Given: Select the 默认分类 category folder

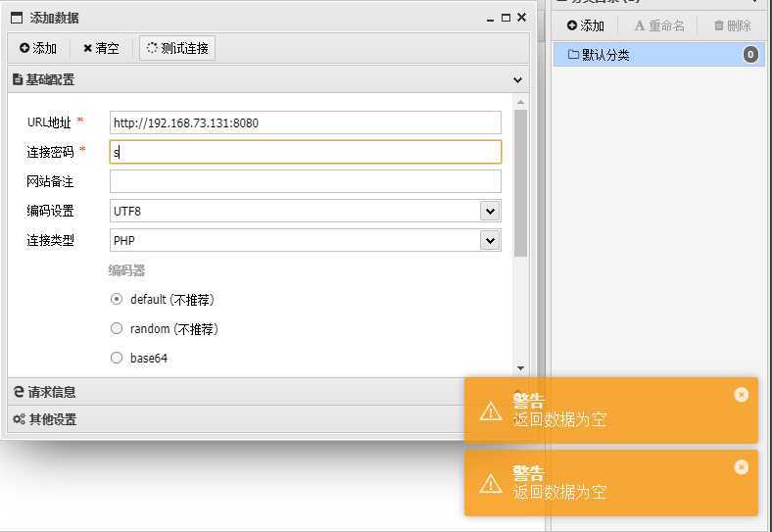Looking at the screenshot, I should [x=658, y=55].
